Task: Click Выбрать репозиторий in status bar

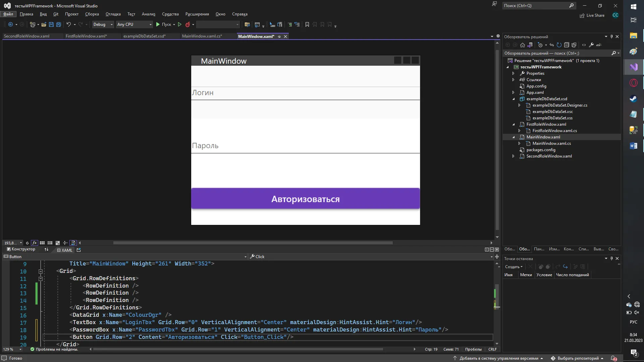Action: coord(577,358)
